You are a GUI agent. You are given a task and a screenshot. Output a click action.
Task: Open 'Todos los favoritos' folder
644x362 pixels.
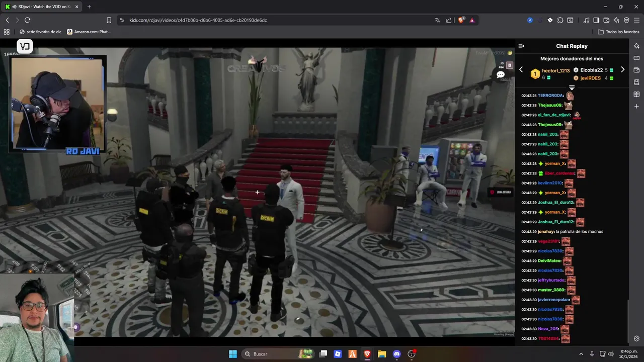pos(618,32)
